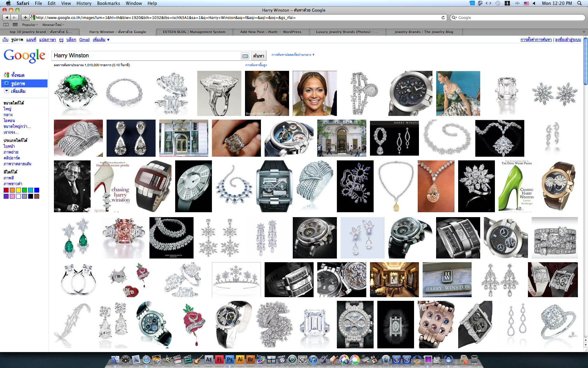Screen dimensions: 588x368
Task: Open iTunes from the dock
Action: point(313,359)
